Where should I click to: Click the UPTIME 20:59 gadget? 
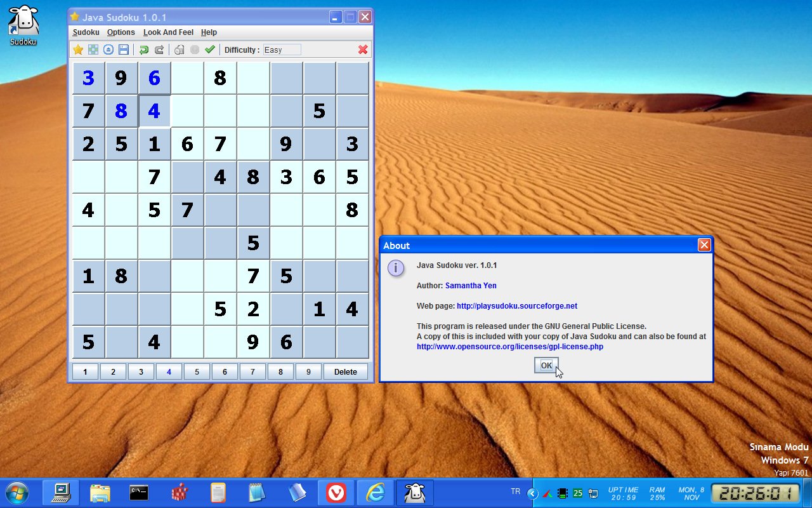(x=623, y=493)
